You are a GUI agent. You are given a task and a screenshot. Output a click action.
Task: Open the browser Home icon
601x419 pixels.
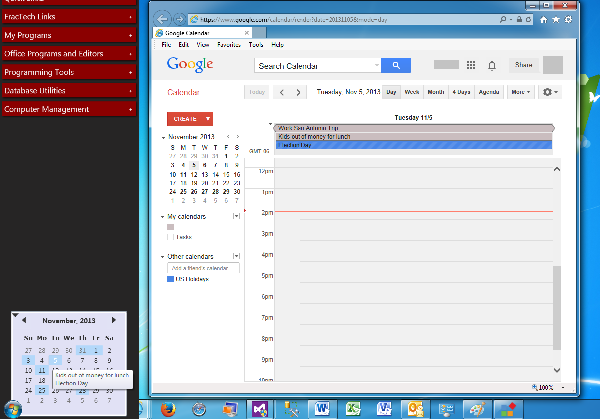(x=544, y=20)
